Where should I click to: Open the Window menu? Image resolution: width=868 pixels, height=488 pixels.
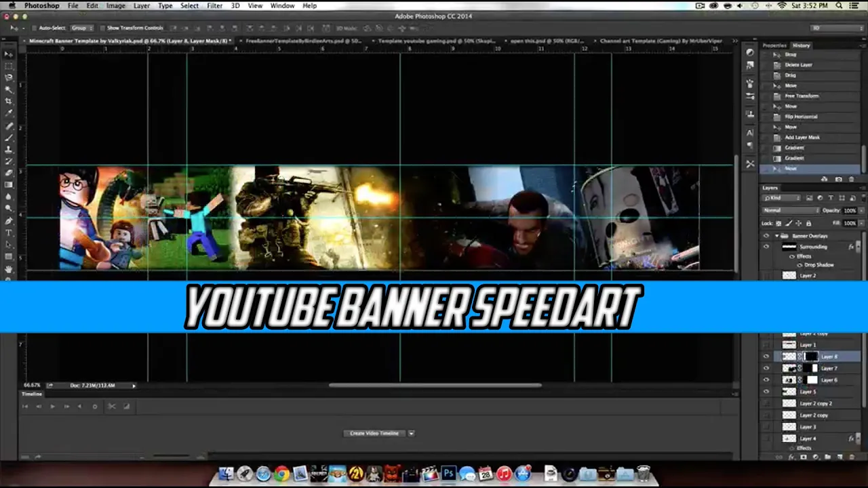pos(283,5)
